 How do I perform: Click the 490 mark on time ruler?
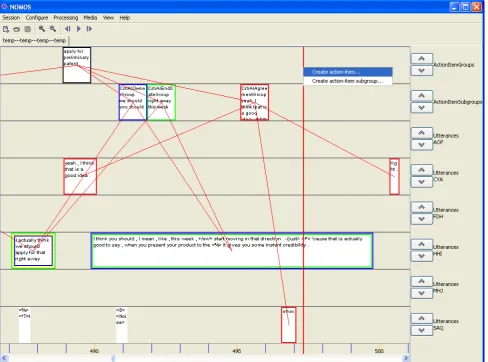pos(94,351)
